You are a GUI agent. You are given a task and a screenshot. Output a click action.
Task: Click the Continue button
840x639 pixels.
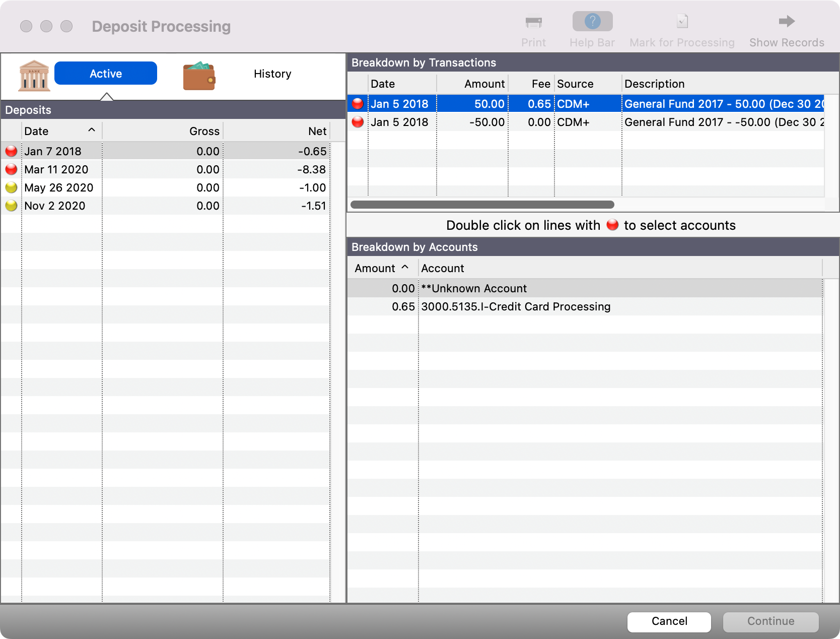[x=771, y=621]
